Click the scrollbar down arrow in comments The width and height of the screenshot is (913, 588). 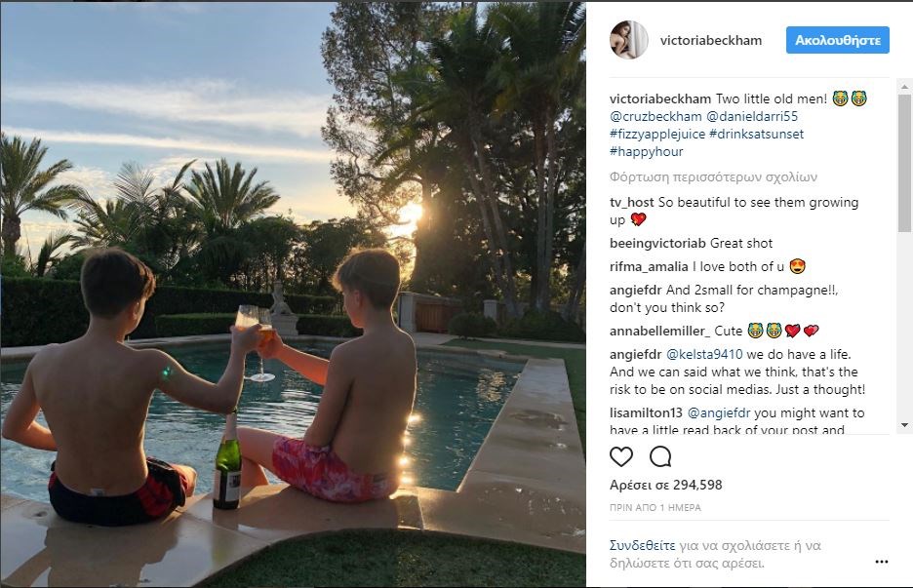tap(904, 425)
